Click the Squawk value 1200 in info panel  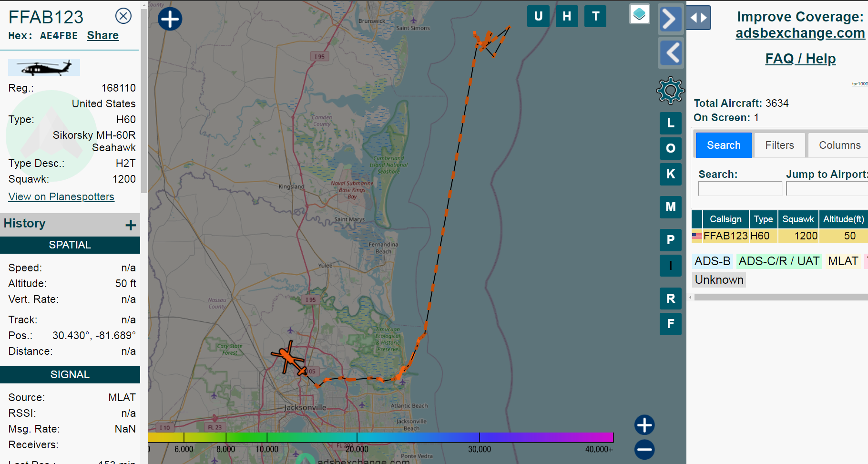coord(124,179)
